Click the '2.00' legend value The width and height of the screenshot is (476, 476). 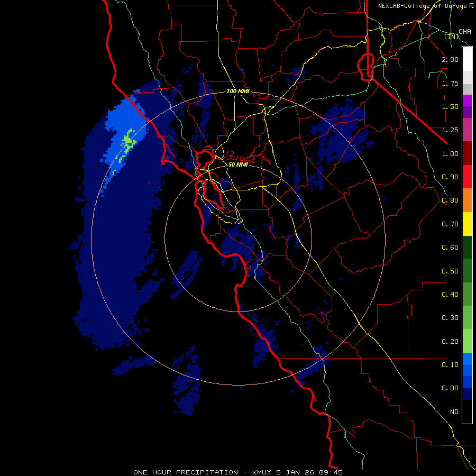click(450, 59)
